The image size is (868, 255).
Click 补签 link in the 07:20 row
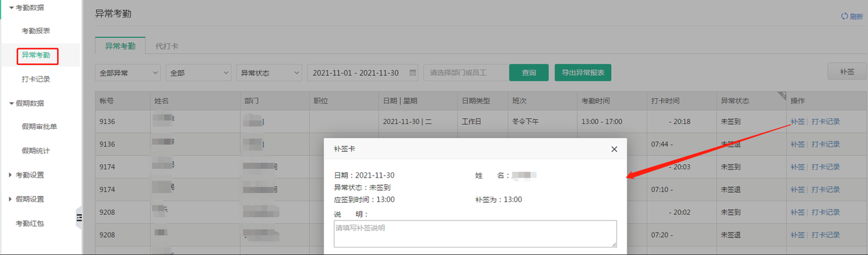(x=797, y=235)
